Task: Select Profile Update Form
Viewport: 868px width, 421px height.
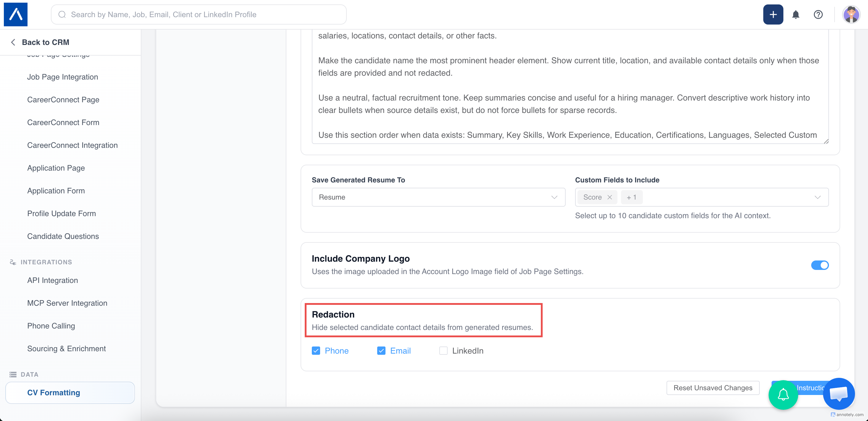Action: click(62, 213)
